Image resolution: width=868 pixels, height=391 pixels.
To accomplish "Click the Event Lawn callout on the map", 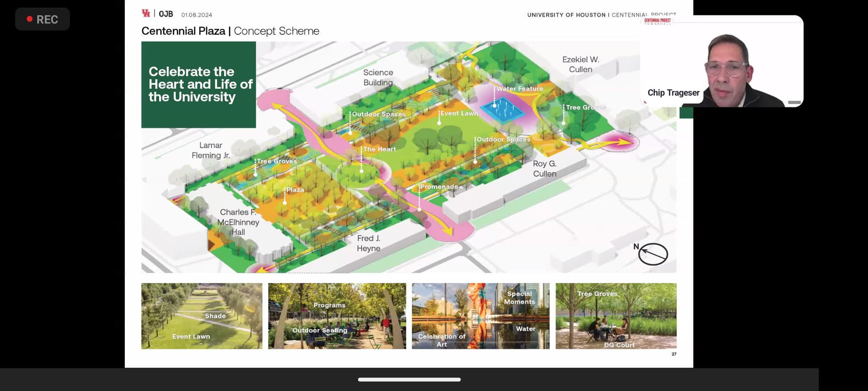I will pos(459,113).
